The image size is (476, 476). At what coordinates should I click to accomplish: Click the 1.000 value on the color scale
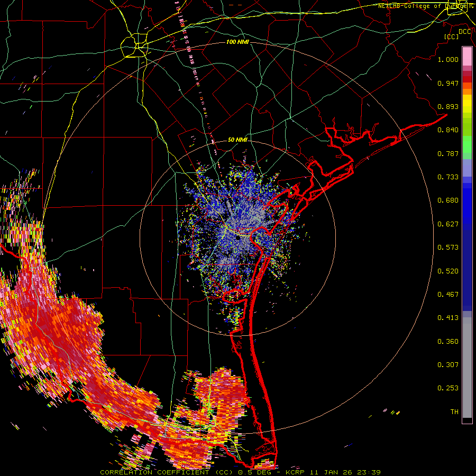448,59
